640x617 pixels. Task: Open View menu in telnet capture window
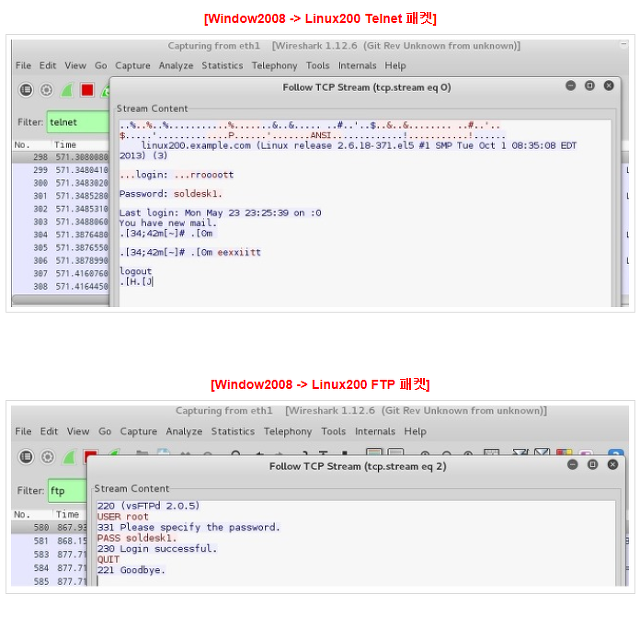[x=76, y=66]
